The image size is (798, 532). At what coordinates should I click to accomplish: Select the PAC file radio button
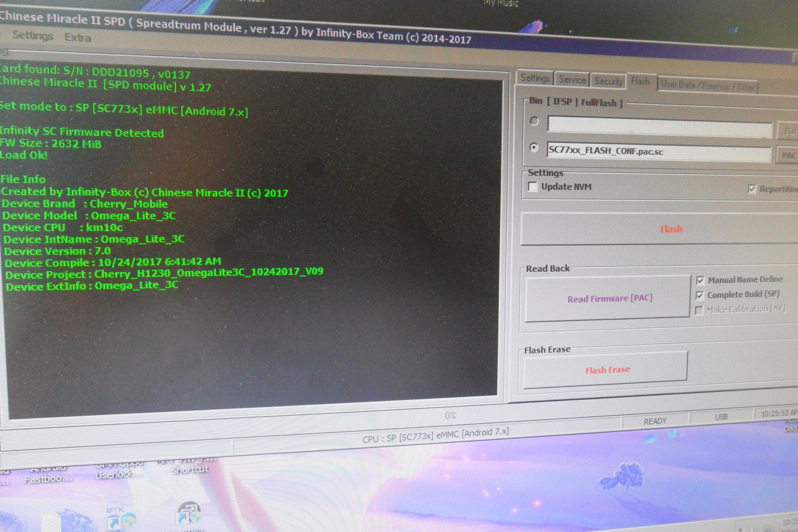coord(534,148)
